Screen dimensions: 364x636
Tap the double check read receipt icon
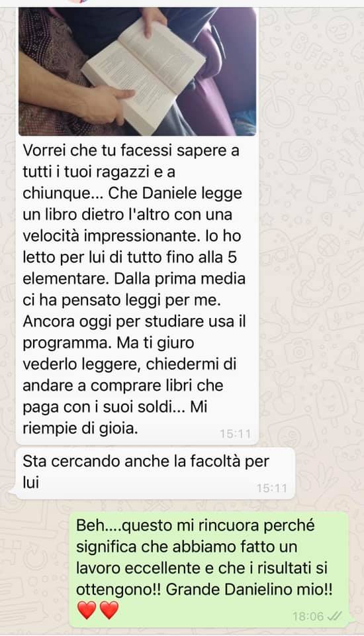pos(335,617)
